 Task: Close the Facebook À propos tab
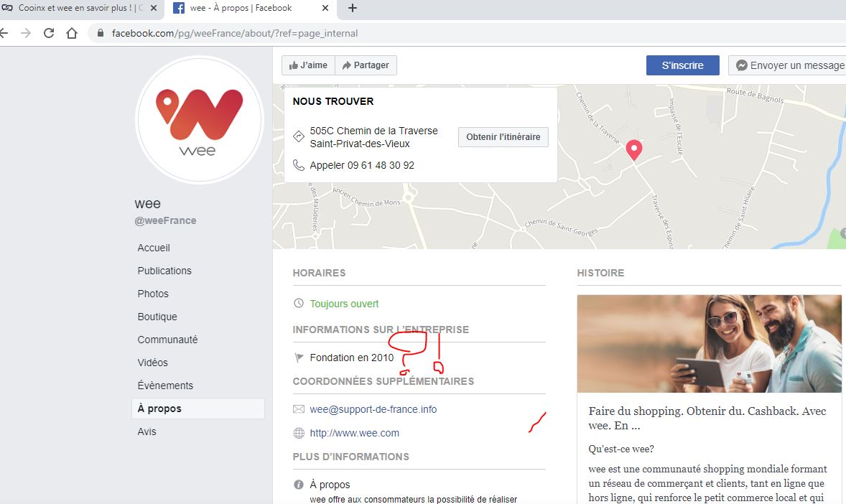325,9
